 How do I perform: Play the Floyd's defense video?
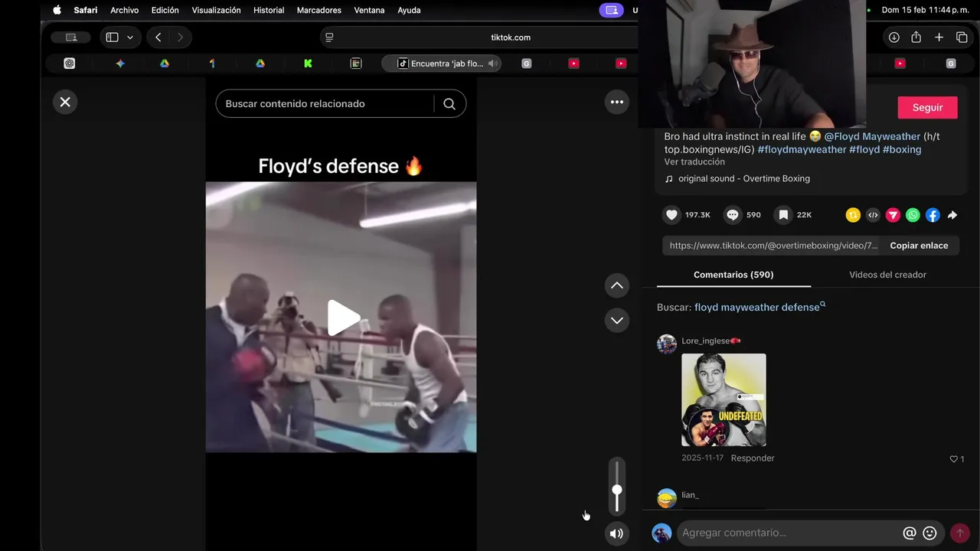point(344,318)
